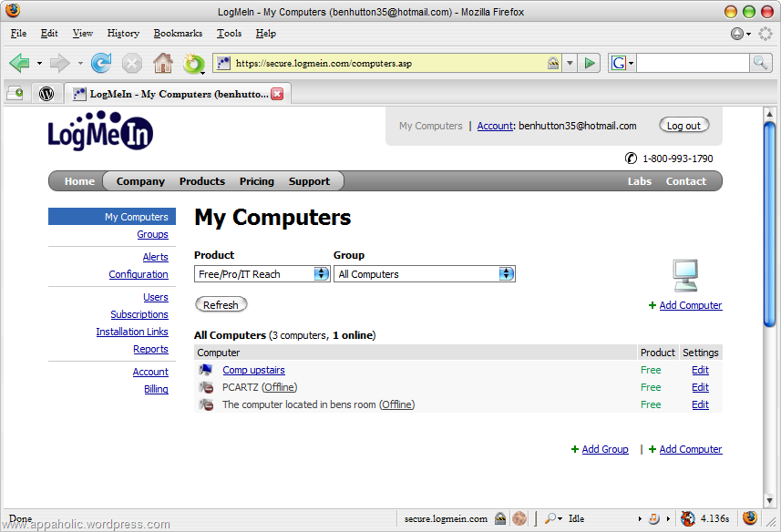
Task: Click the magnifier icon in the search bar
Action: tap(760, 63)
